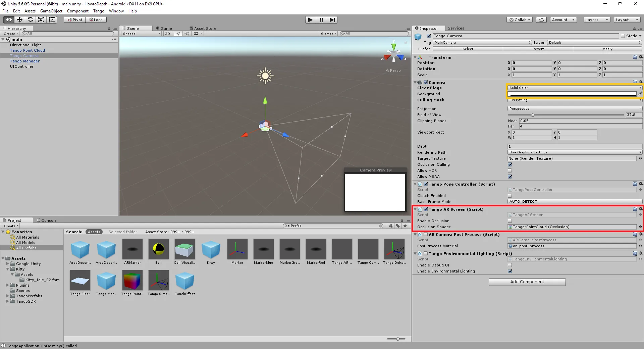Select the Ball prefab thumbnail
Viewport: 644px width, 349px height.
158,249
